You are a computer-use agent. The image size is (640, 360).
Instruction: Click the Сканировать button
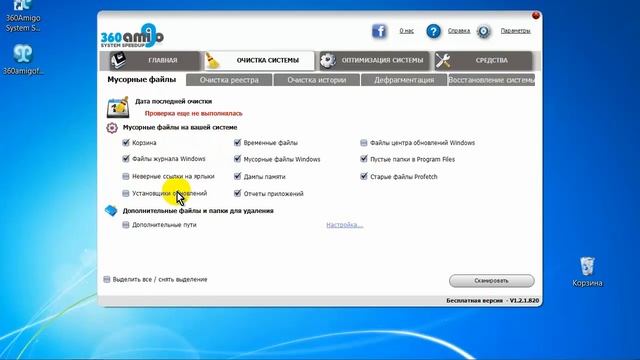point(491,281)
